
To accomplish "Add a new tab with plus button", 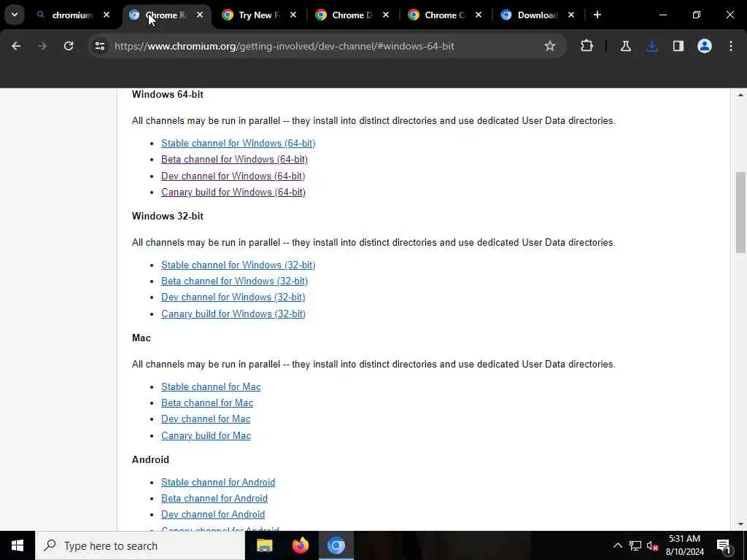I will coord(597,15).
